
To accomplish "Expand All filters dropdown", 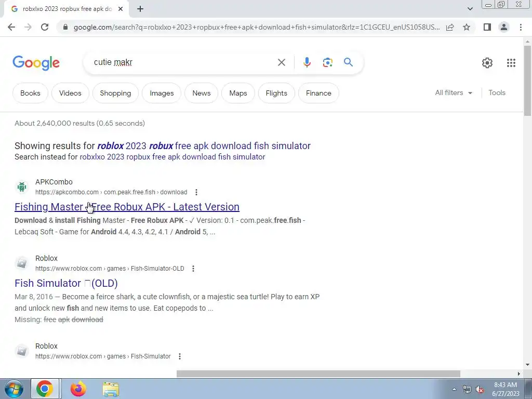I will [454, 92].
